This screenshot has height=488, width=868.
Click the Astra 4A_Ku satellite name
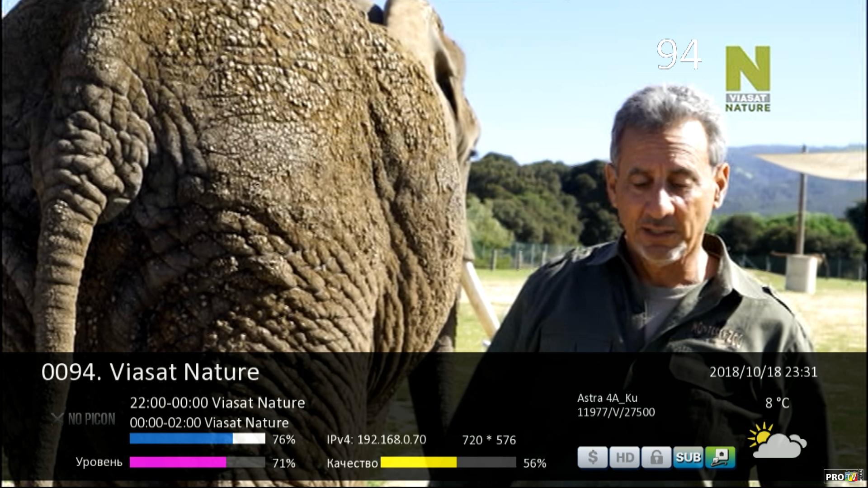click(x=607, y=398)
